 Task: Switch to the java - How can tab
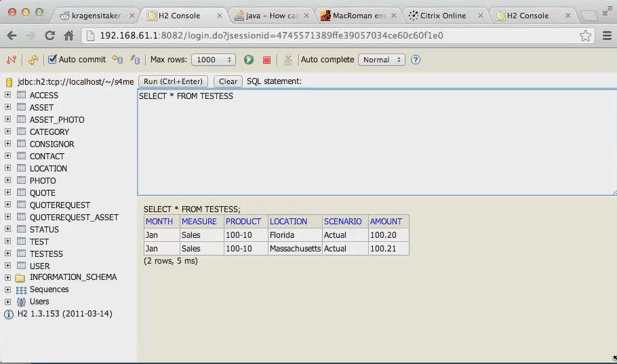(271, 16)
